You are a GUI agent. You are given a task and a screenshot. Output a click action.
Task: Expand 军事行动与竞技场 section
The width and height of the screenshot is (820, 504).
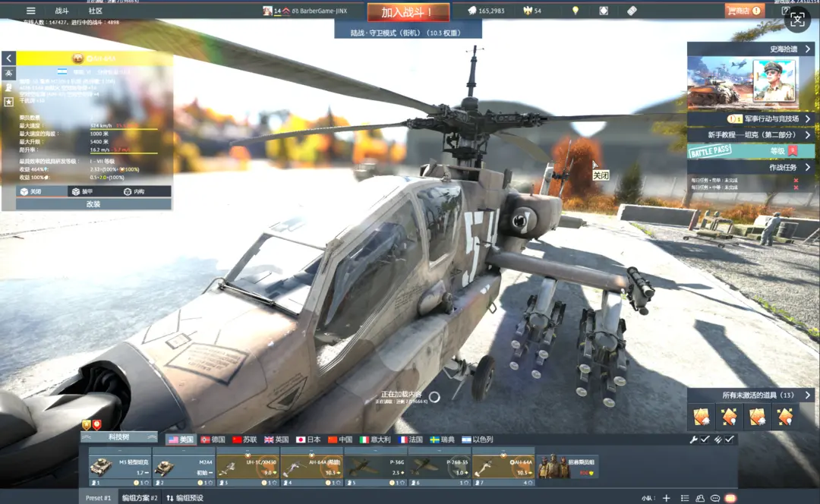[x=751, y=118]
